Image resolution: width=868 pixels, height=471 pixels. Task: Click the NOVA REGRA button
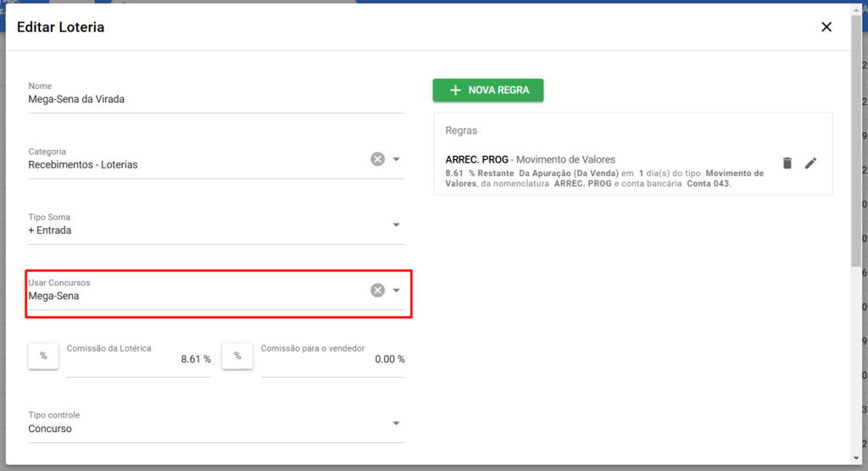coord(488,91)
